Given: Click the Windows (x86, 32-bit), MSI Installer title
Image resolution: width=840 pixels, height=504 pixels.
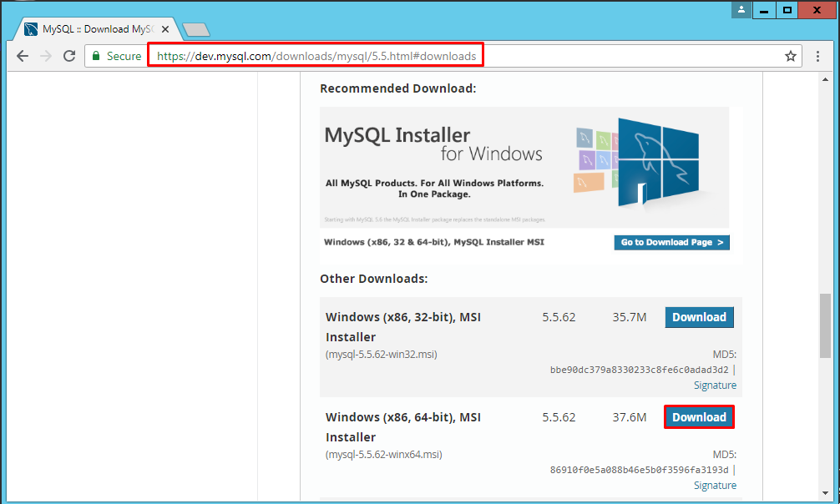Looking at the screenshot, I should tap(403, 327).
